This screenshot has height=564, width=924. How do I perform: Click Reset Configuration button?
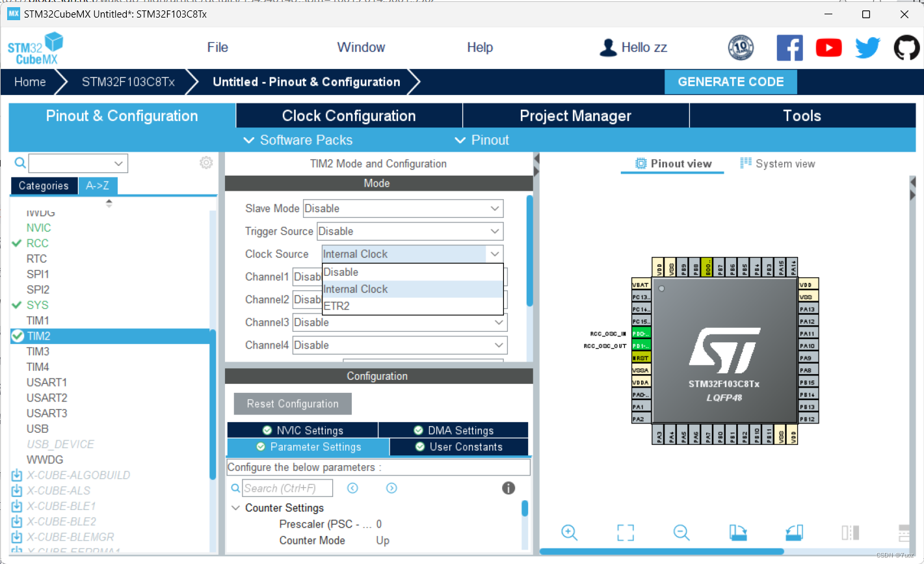coord(293,404)
